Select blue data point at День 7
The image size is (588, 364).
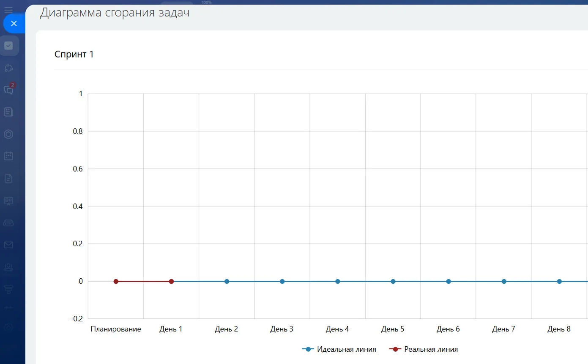click(504, 281)
